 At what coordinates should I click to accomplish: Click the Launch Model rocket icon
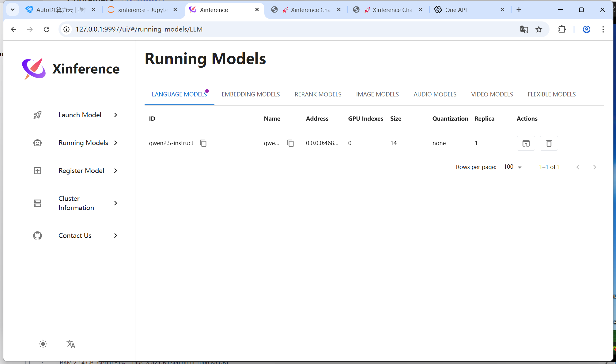point(37,115)
